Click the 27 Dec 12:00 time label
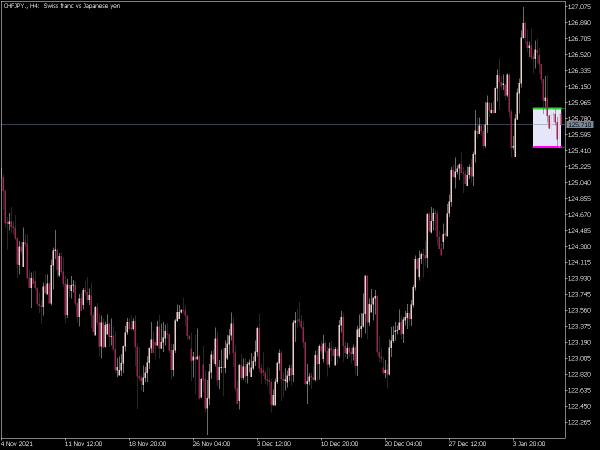This screenshot has height=450, width=600. pyautogui.click(x=465, y=442)
